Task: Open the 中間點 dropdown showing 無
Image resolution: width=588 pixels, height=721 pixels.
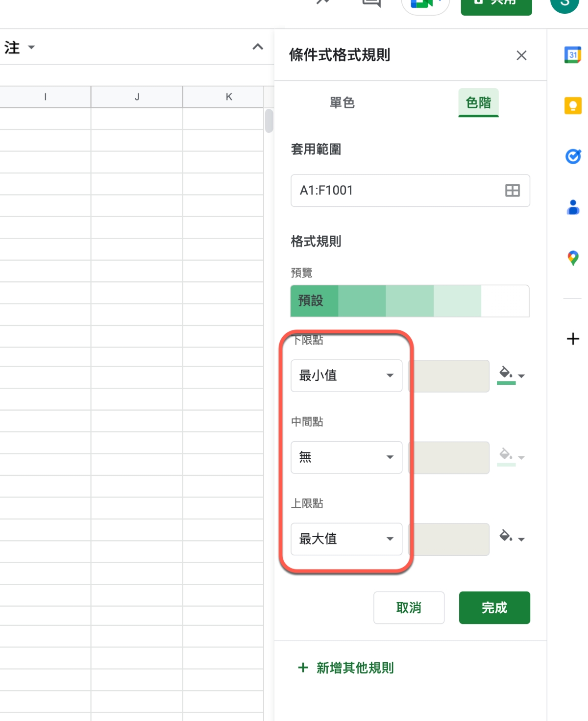Action: (x=346, y=457)
